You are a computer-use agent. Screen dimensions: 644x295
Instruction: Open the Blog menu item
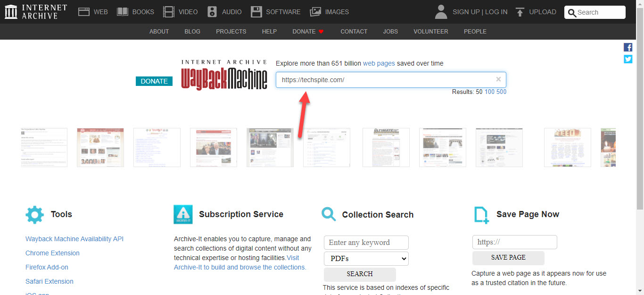(x=192, y=32)
